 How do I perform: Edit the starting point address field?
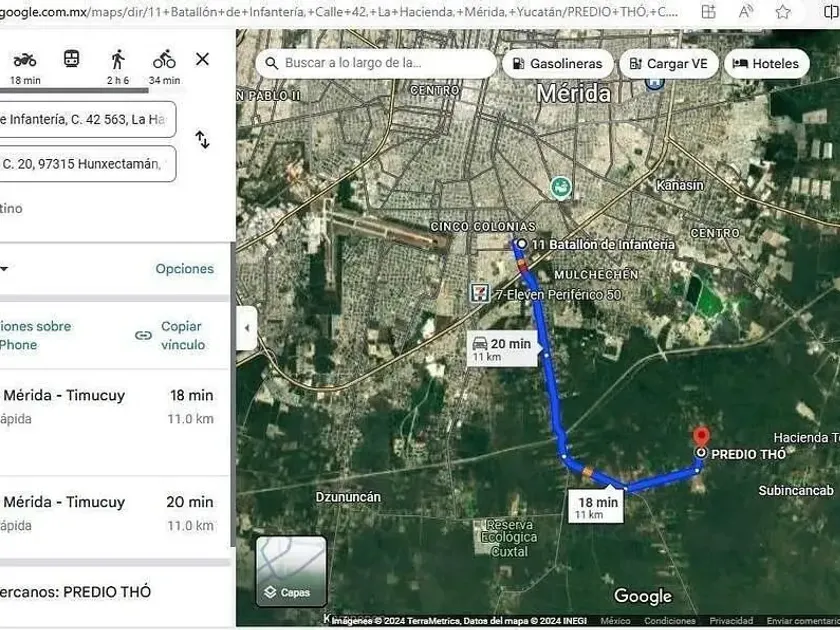pyautogui.click(x=87, y=119)
